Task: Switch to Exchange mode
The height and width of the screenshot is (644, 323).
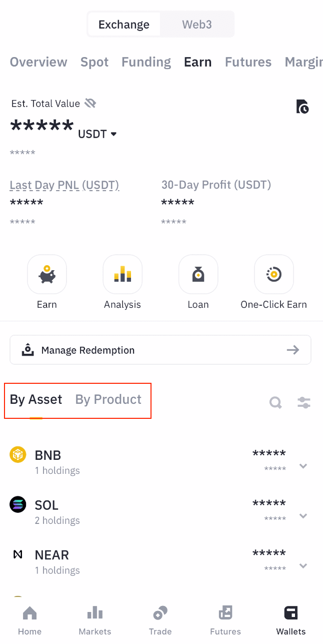Action: pos(124,25)
